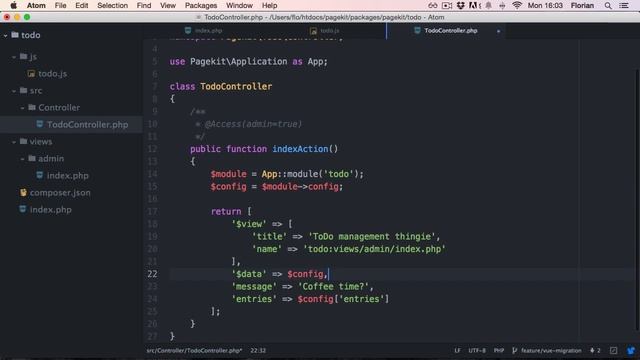
Task: Click the modified dot on TodoController.php tab
Action: point(498,31)
